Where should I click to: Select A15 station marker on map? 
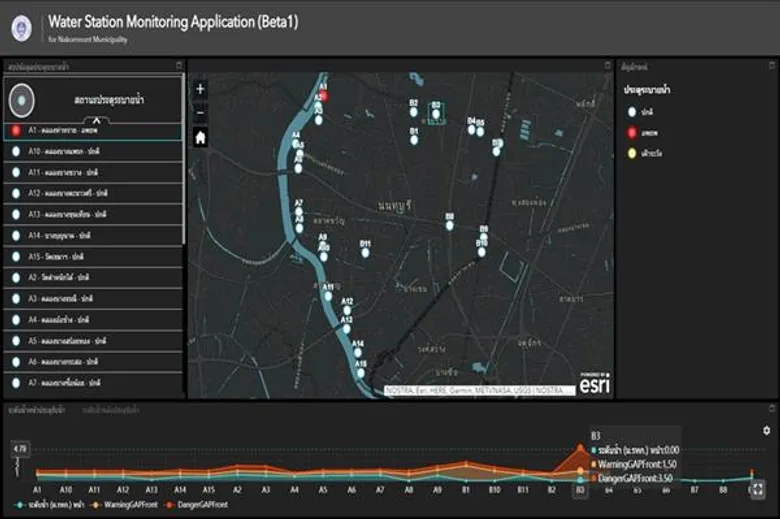coord(361,373)
